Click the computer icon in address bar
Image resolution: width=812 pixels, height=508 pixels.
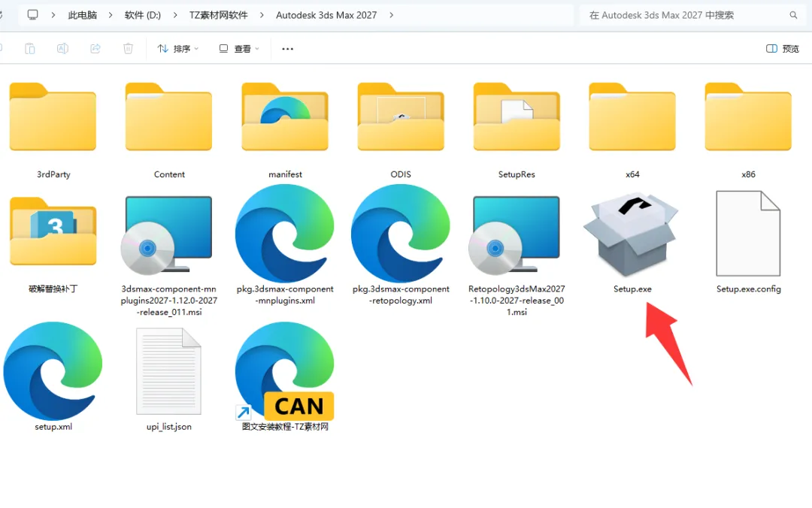[x=32, y=15]
